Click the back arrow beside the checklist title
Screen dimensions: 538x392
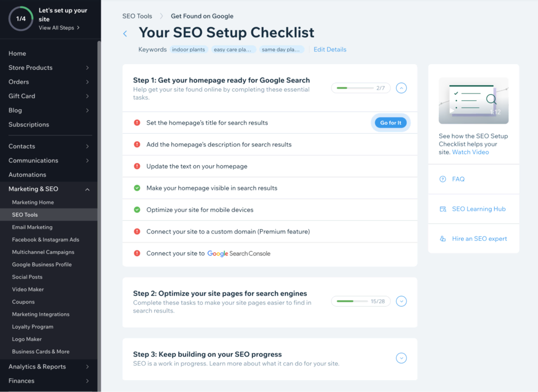tap(125, 34)
